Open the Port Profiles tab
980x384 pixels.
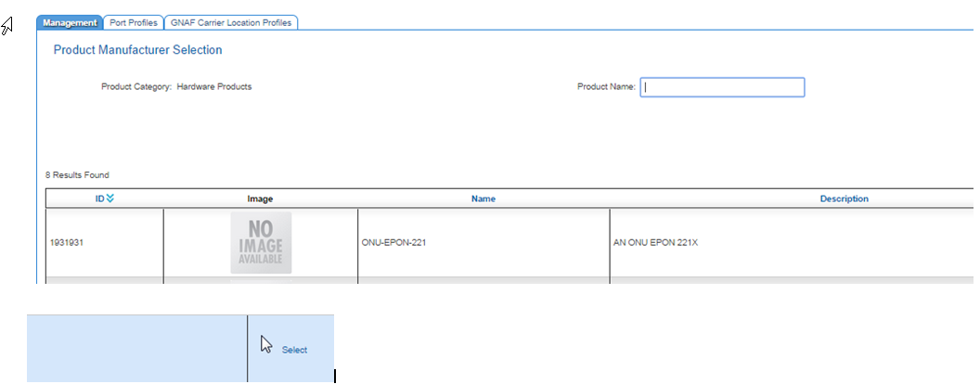point(134,22)
